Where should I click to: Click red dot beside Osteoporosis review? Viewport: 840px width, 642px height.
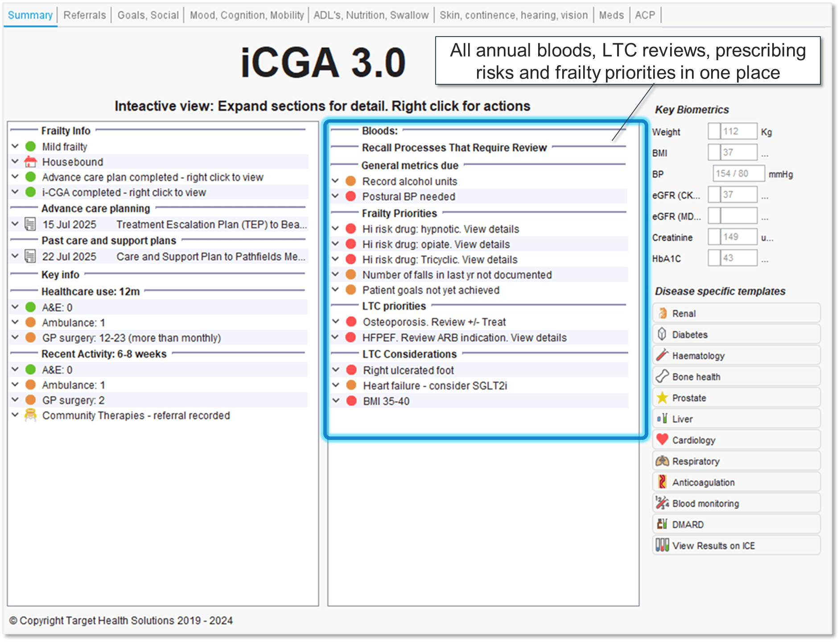pyautogui.click(x=351, y=322)
